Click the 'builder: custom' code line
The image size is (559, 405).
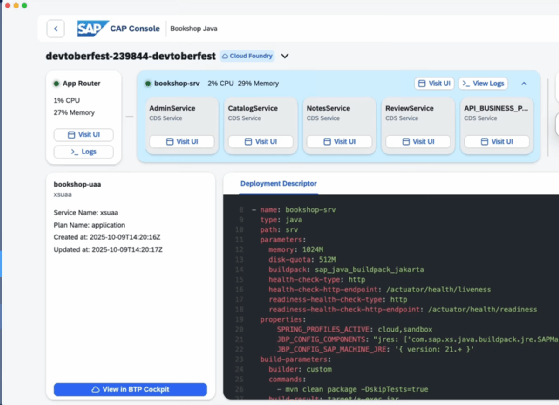point(300,369)
